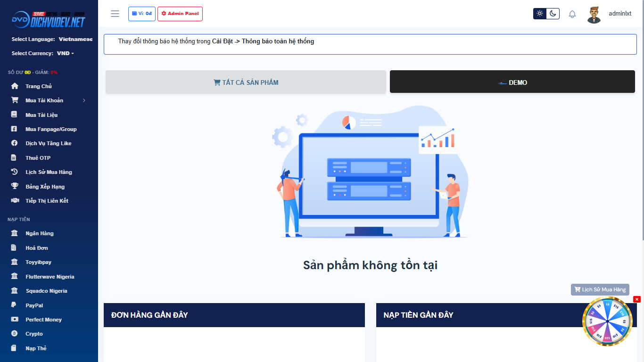
Task: Click the PayPal logo icon
Action: point(15,305)
